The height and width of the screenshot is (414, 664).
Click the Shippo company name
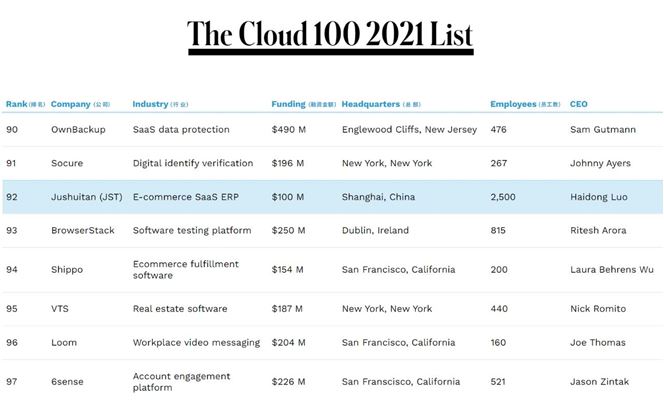67,270
